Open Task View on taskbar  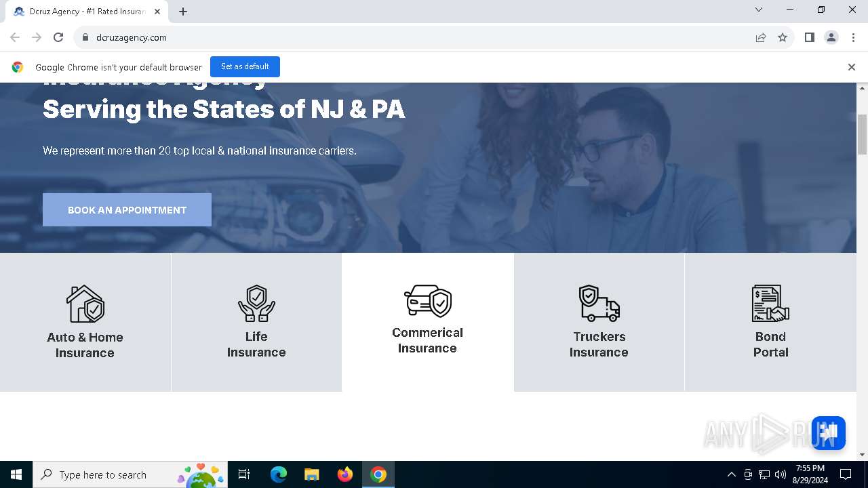click(244, 474)
